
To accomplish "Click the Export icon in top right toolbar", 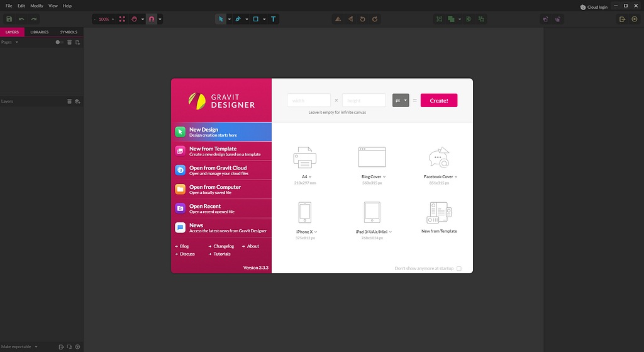I will [622, 19].
